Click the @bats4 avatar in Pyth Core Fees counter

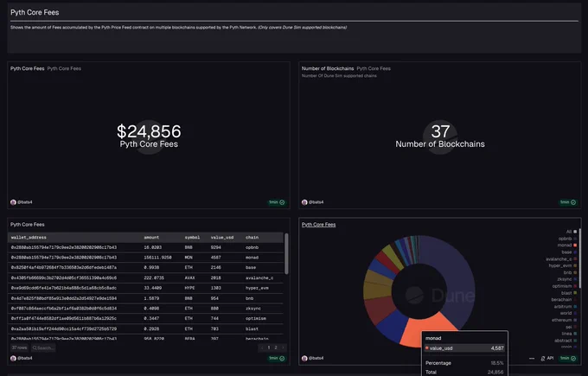click(x=13, y=202)
